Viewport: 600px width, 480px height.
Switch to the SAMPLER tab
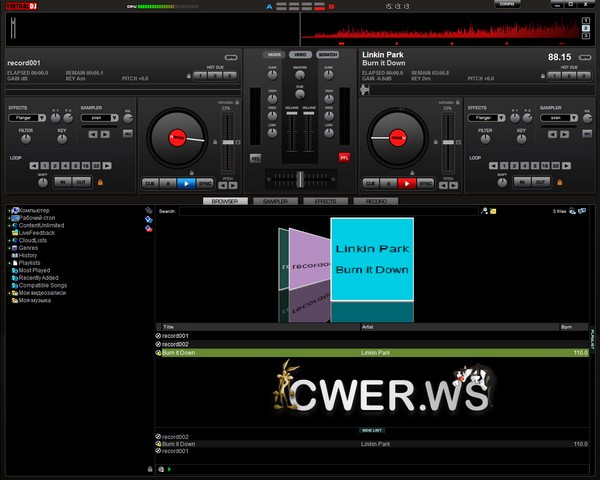275,201
